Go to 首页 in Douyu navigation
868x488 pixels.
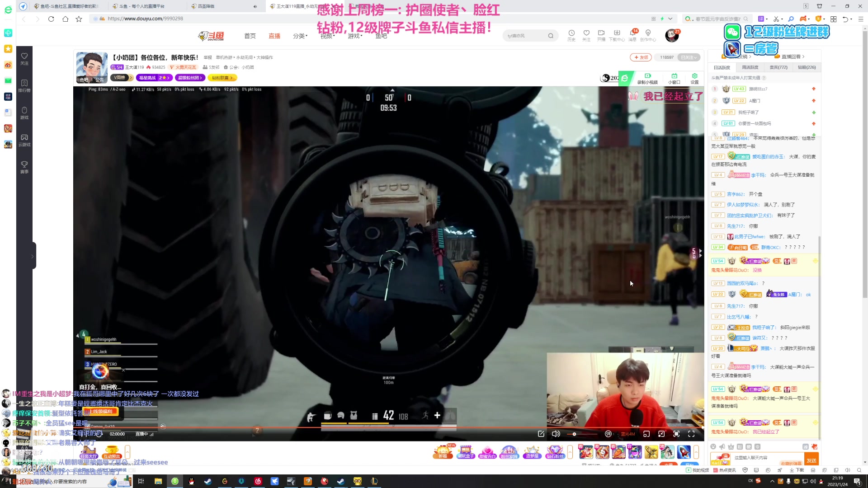tap(250, 36)
